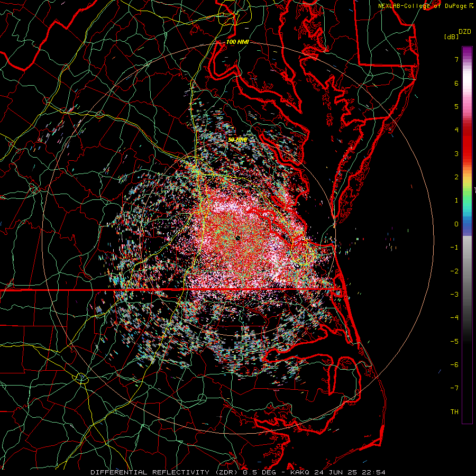Click the 100 NMI range ring label

237,42
